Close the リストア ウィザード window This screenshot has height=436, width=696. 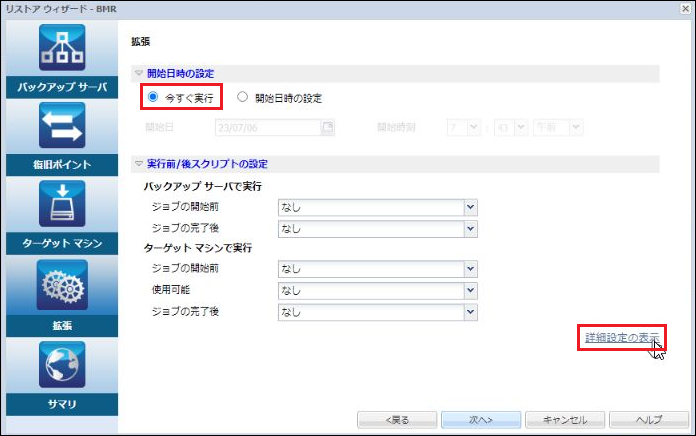tap(686, 8)
